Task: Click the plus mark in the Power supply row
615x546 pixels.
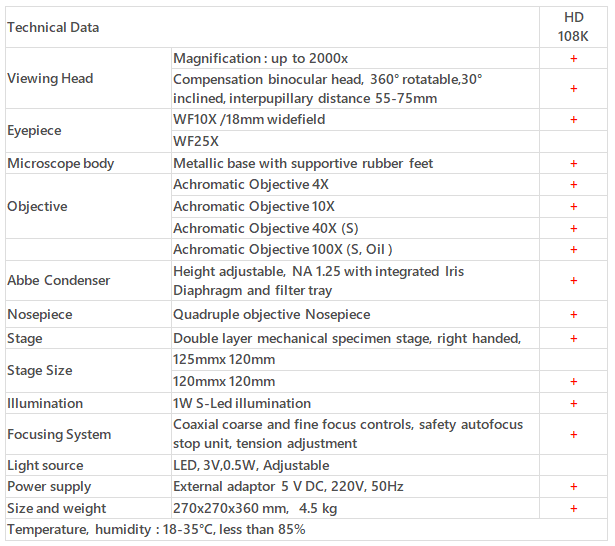Action: [573, 487]
